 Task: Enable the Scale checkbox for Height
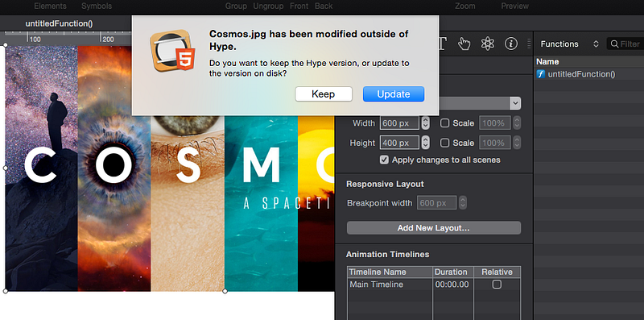(444, 143)
